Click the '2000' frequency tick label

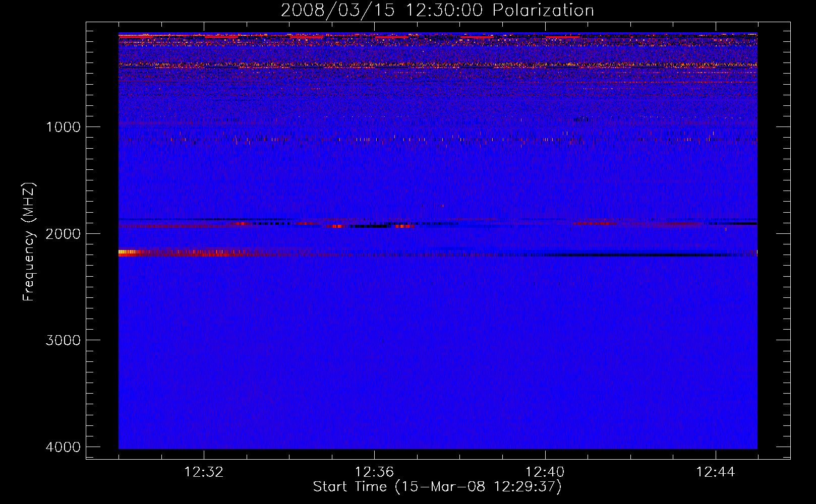point(63,233)
